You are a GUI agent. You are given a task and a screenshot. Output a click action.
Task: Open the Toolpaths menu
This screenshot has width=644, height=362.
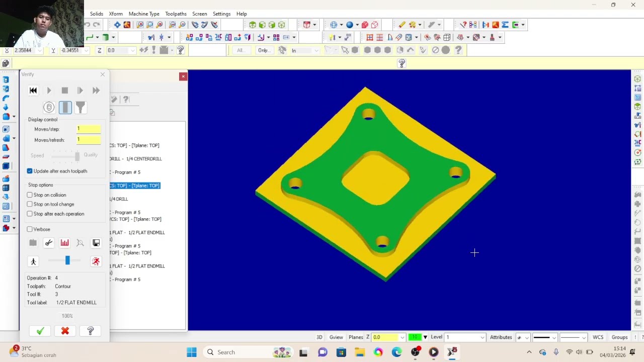point(176,14)
